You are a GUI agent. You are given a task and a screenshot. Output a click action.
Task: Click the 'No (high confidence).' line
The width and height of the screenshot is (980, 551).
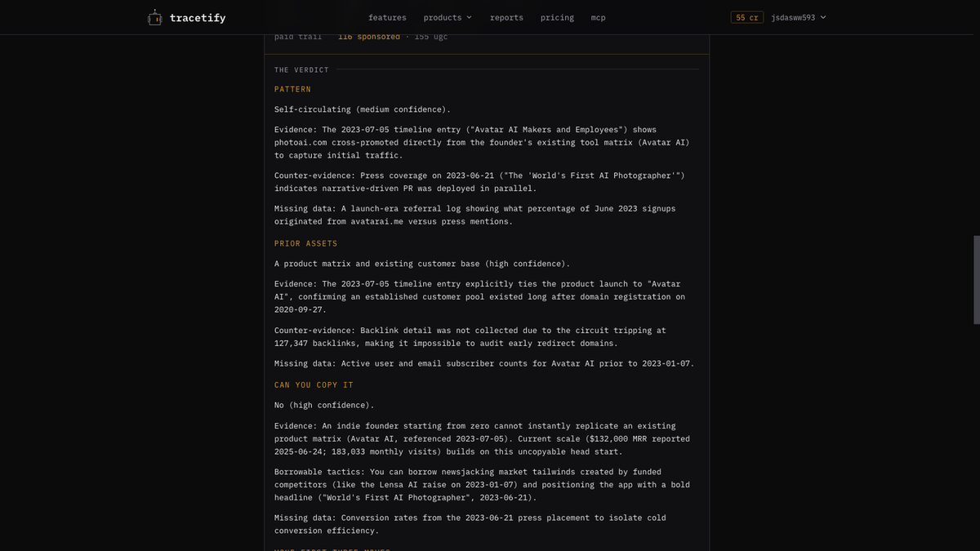324,406
